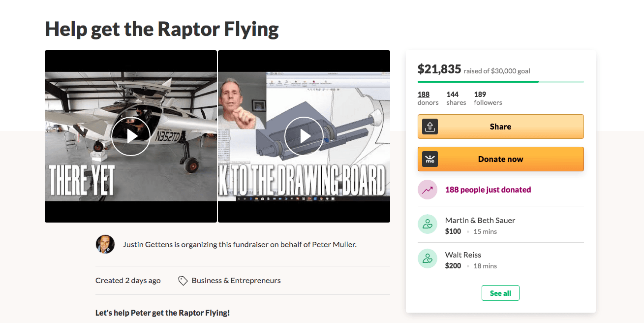
Task: Click the share upload icon
Action: pos(429,127)
